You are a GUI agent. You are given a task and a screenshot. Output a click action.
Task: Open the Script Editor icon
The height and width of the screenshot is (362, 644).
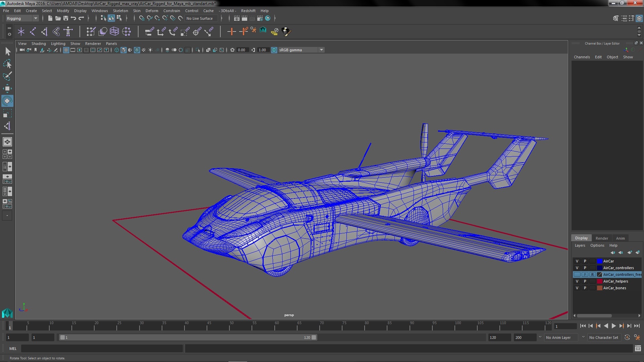638,349
